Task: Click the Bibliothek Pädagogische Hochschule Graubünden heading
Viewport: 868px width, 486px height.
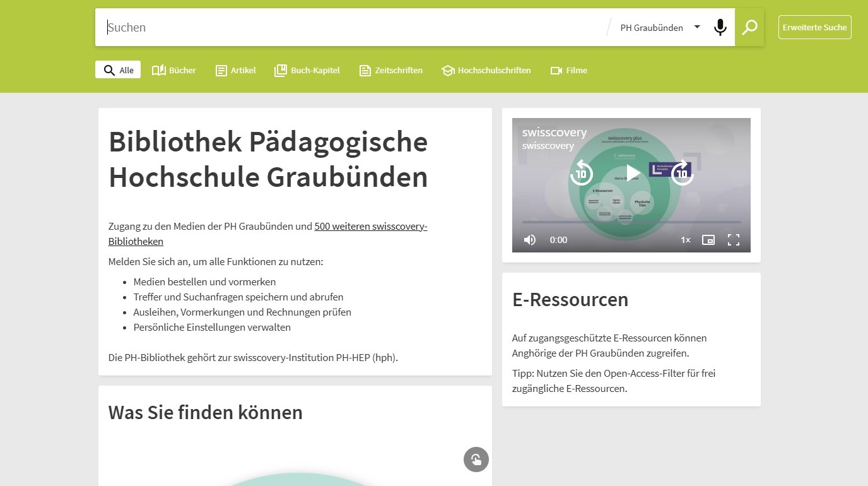Action: click(x=269, y=160)
